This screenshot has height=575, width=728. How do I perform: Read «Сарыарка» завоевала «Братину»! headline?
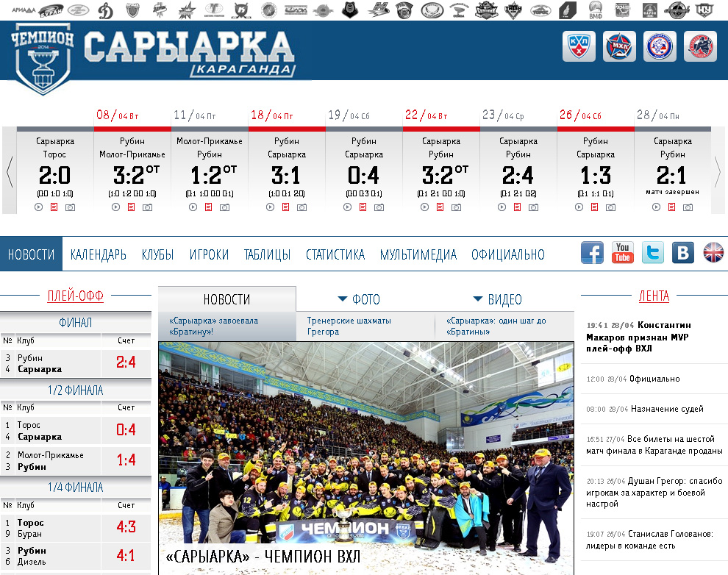213,326
